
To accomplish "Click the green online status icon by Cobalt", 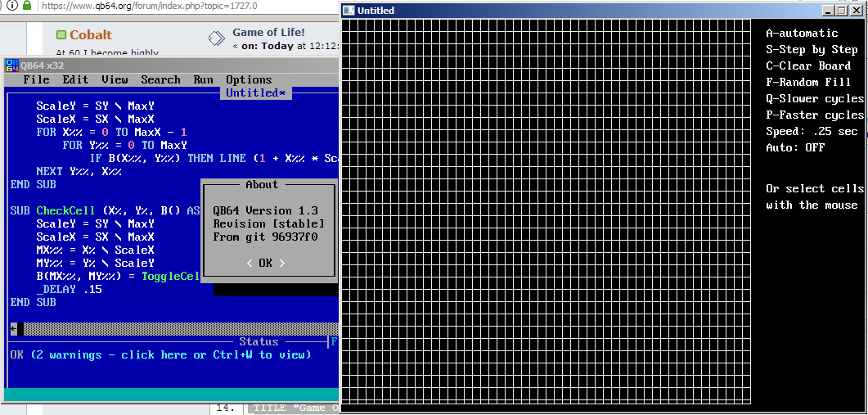I will pos(61,35).
